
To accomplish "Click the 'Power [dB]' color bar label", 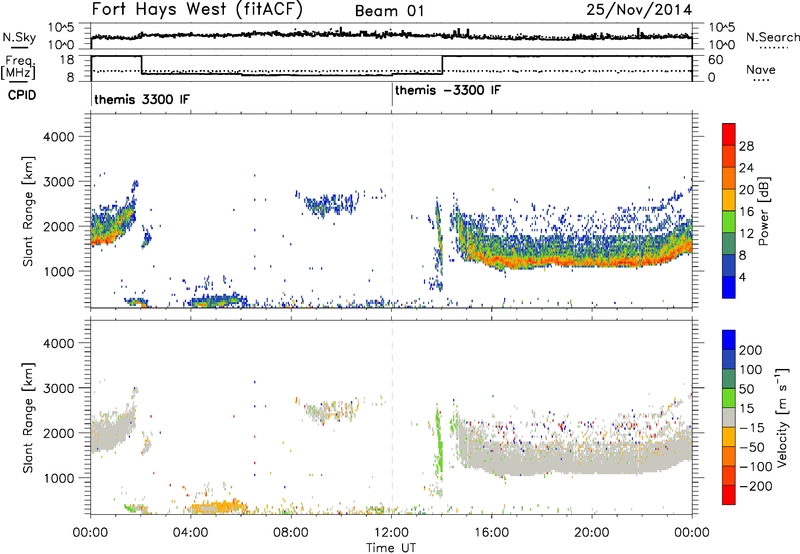I will [x=763, y=211].
